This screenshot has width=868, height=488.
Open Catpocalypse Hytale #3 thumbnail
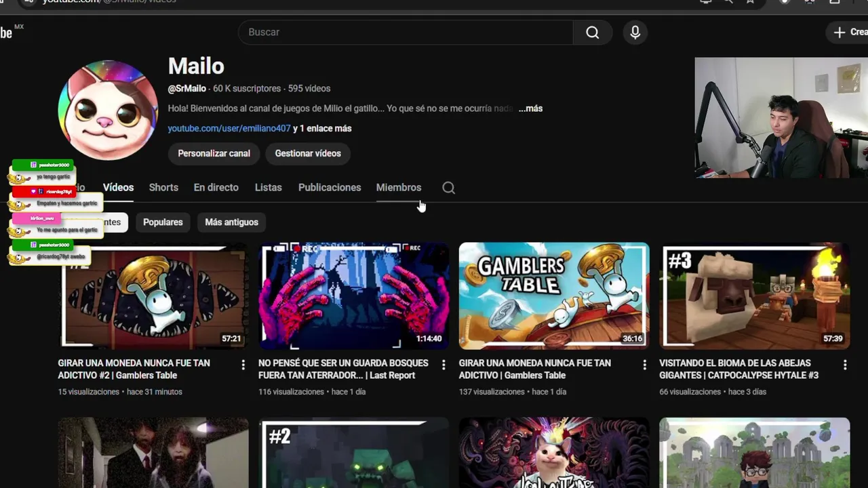point(755,296)
